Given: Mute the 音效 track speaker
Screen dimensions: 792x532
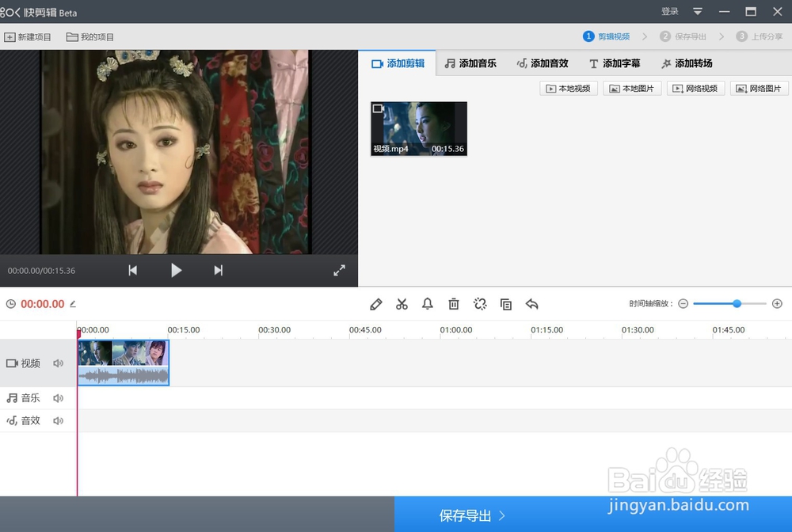Looking at the screenshot, I should click(x=58, y=420).
